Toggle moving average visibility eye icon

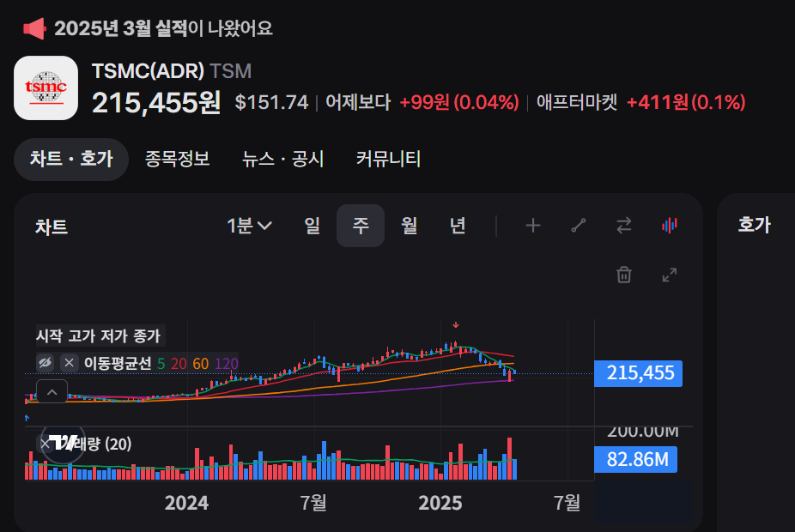pyautogui.click(x=46, y=363)
